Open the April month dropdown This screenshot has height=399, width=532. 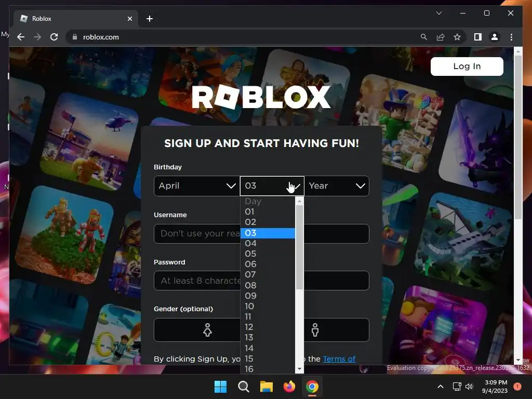click(197, 186)
